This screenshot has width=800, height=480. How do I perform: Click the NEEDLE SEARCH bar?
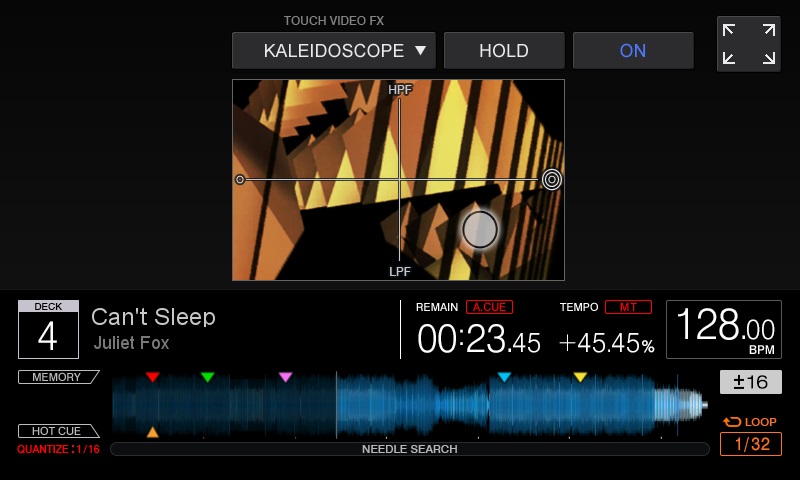point(410,449)
